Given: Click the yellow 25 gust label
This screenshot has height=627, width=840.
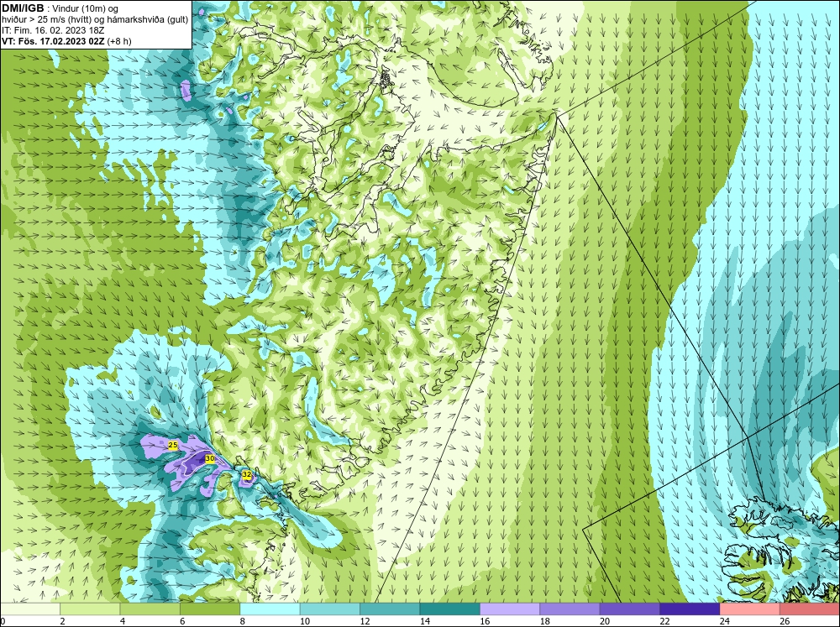Looking at the screenshot, I should click(x=172, y=445).
